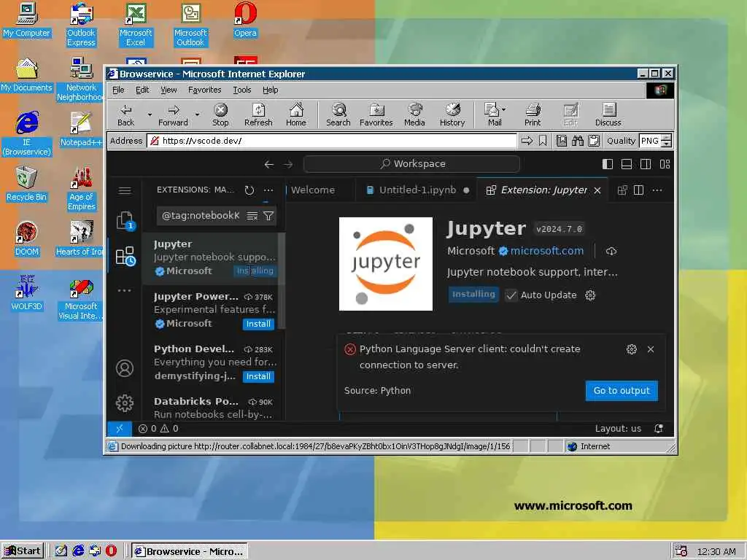The height and width of the screenshot is (560, 747).
Task: Go forward using VS Code arrow
Action: (288, 164)
